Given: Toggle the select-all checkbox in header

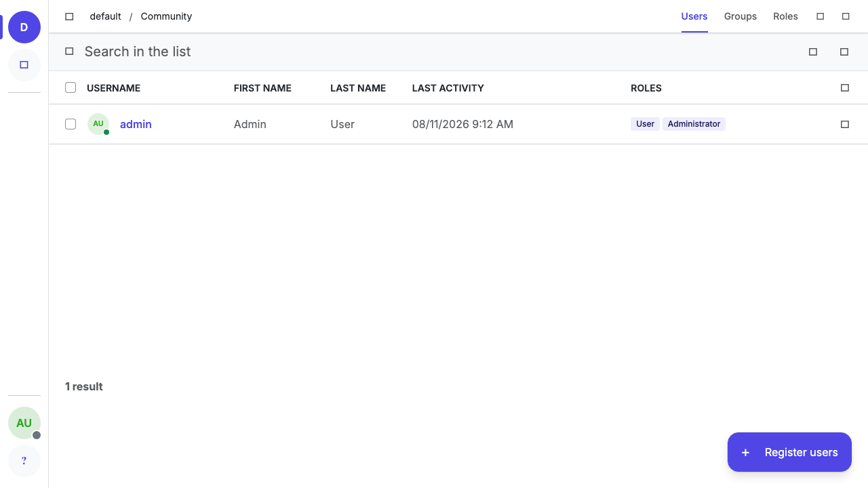Looking at the screenshot, I should [x=71, y=87].
